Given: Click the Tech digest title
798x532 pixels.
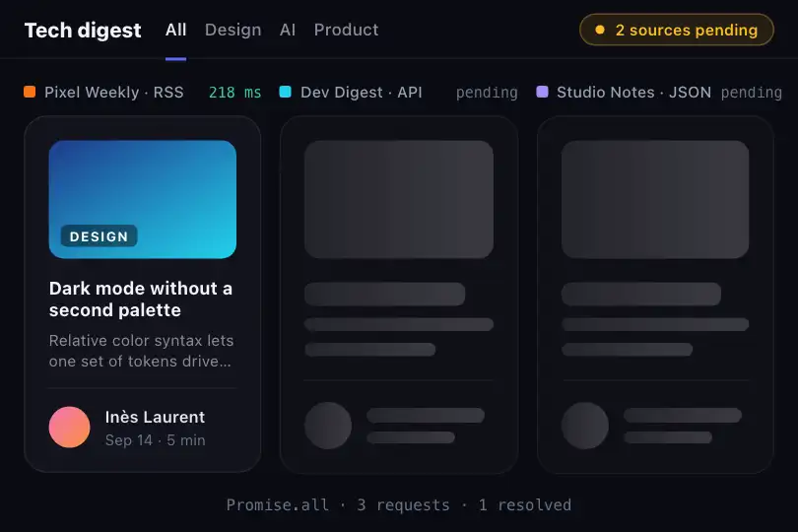Looking at the screenshot, I should coord(83,30).
